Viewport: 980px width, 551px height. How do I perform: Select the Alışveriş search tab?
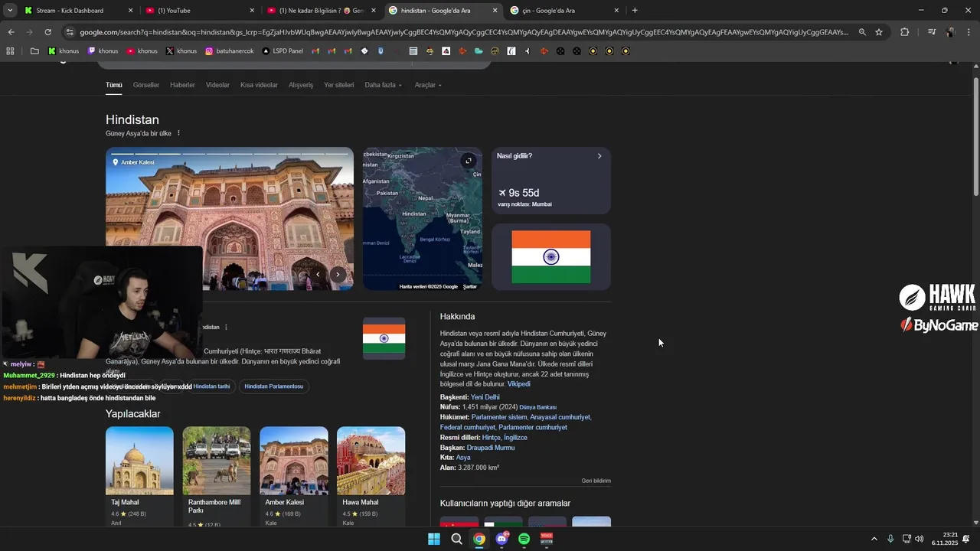point(301,85)
